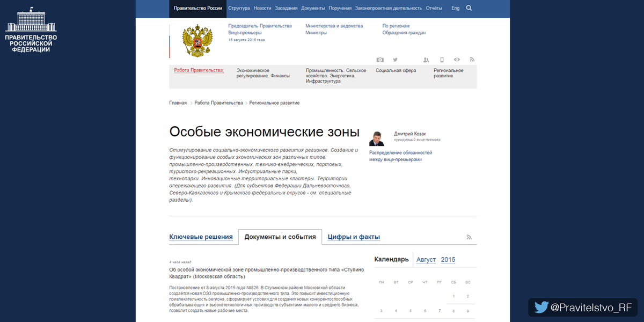
Task: Open the 2015 year selector in calendar
Action: [x=448, y=260]
